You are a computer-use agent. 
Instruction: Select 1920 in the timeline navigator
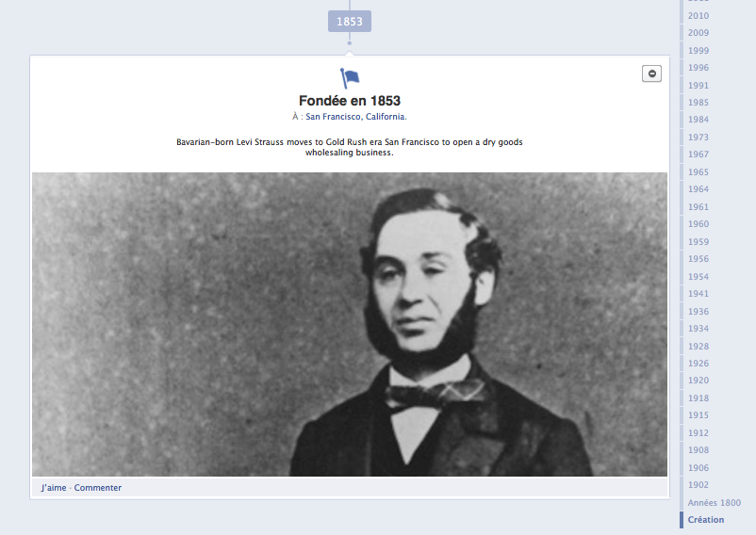(x=698, y=381)
